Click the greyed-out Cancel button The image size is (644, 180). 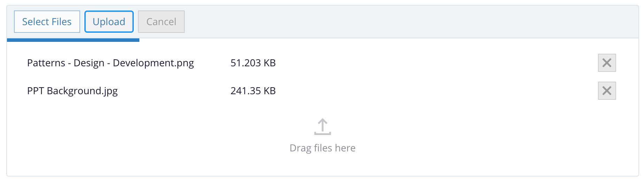161,22
